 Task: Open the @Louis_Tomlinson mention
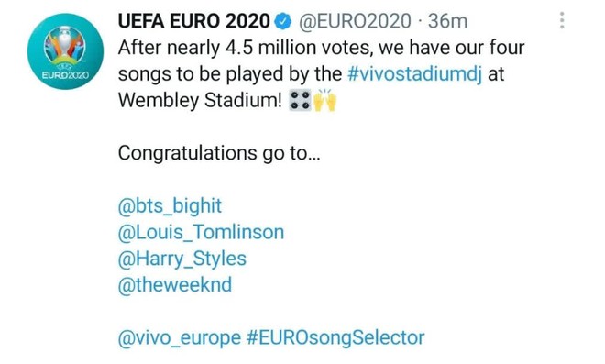click(201, 232)
